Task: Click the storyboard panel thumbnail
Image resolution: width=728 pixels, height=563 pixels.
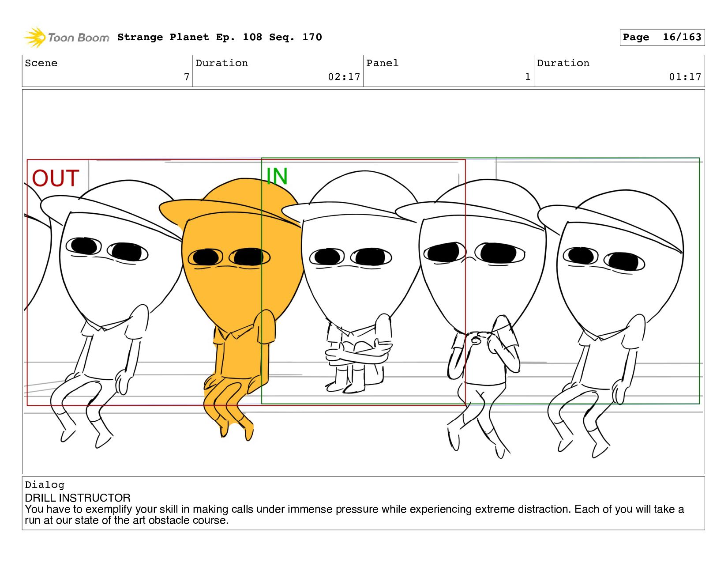Action: [363, 282]
